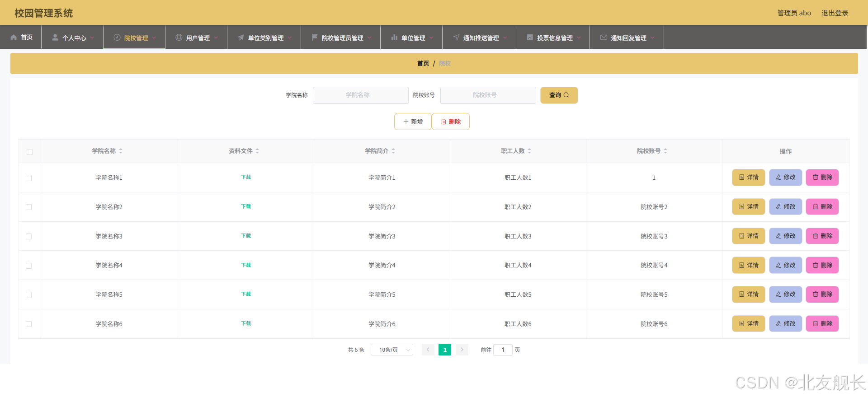Click 修改 button for 学院名称3 row

(786, 236)
